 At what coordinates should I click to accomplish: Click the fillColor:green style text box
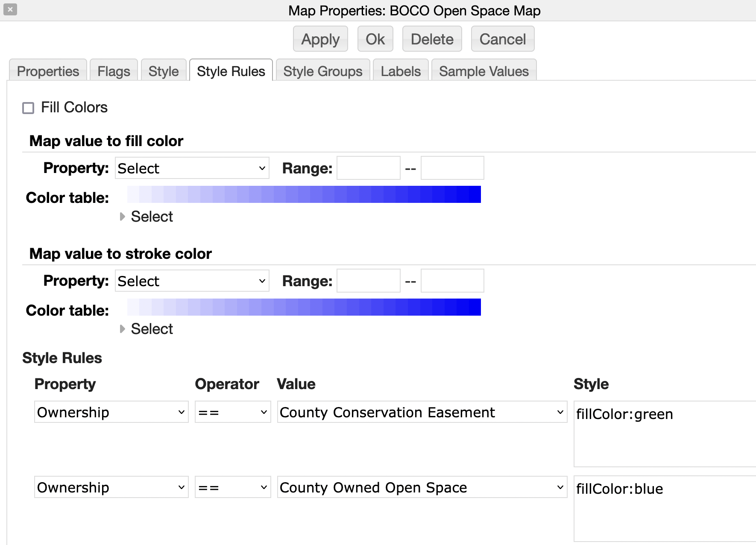click(664, 434)
